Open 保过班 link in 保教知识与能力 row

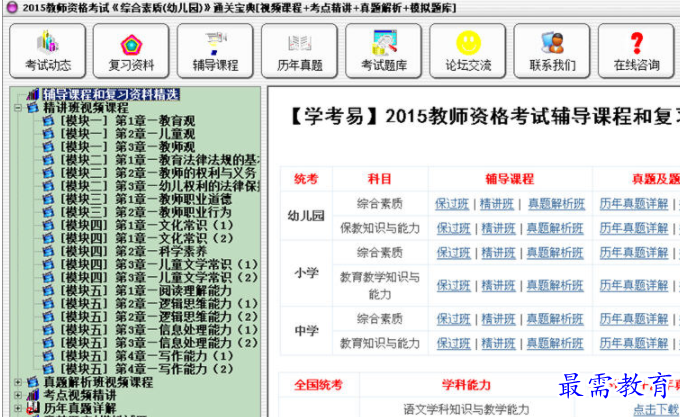click(454, 228)
